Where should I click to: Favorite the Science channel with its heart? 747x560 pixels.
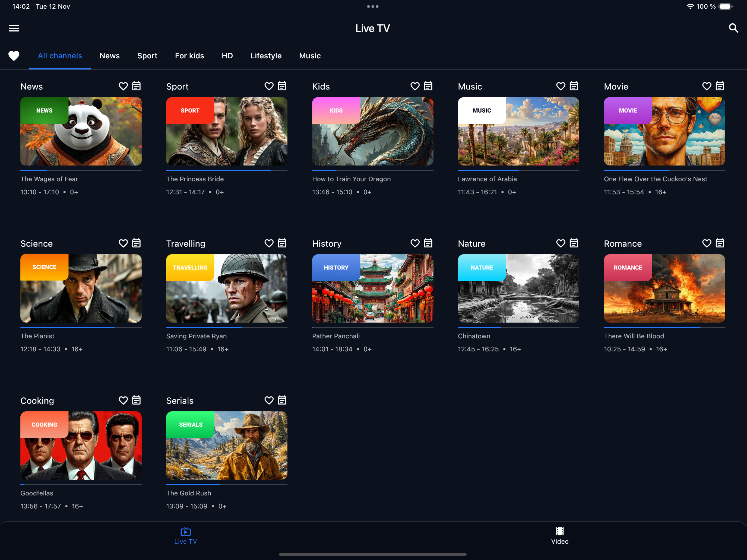click(x=123, y=243)
